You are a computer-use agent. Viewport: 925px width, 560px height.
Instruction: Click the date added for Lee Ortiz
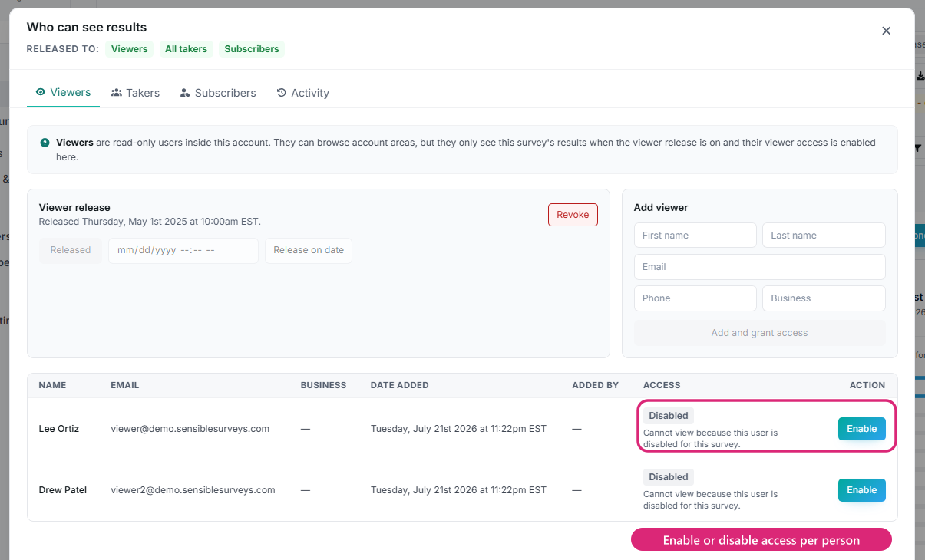click(458, 429)
